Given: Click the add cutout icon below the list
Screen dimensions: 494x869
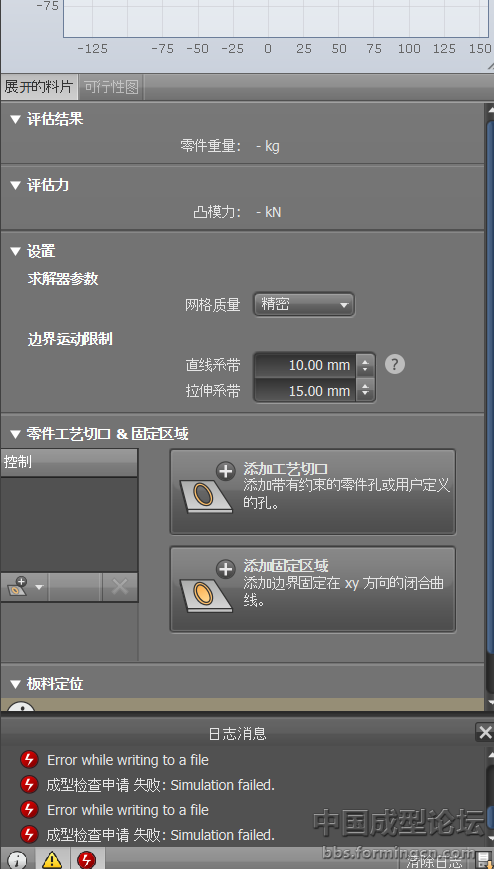Looking at the screenshot, I should pyautogui.click(x=24, y=587).
